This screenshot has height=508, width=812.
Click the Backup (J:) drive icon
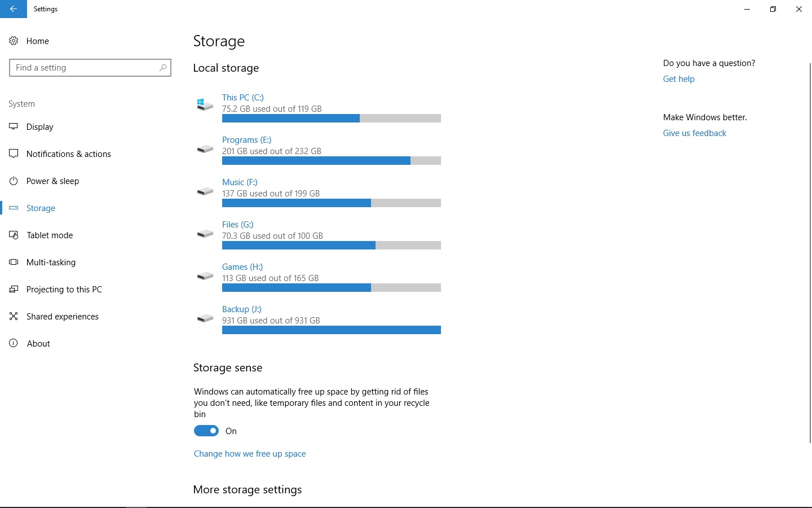tap(205, 318)
